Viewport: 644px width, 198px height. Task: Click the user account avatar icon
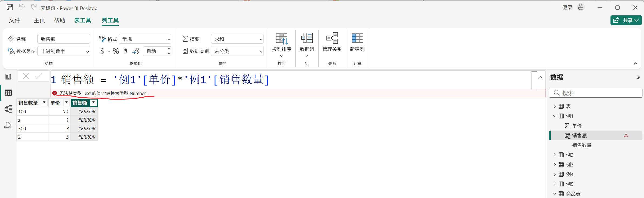tap(581, 7)
